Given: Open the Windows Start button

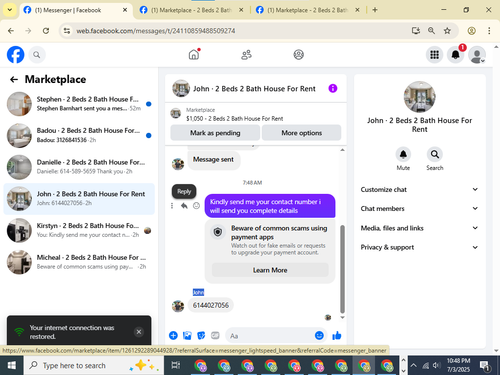Looking at the screenshot, I should (11, 365).
